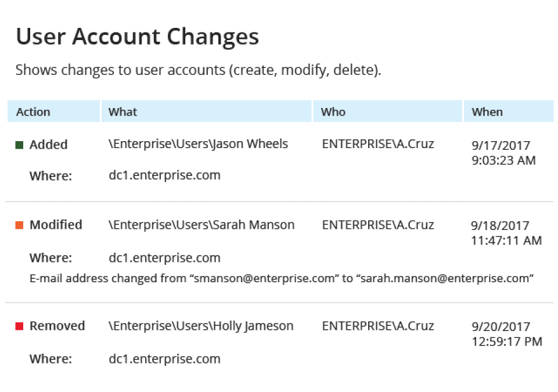Sort by the Action column header

33,112
